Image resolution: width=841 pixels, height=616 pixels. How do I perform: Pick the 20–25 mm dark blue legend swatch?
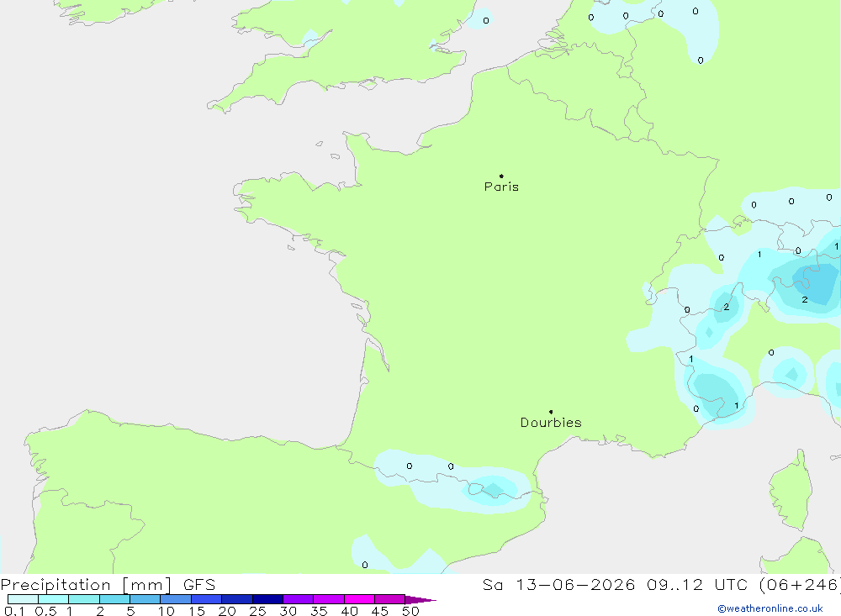236,599
